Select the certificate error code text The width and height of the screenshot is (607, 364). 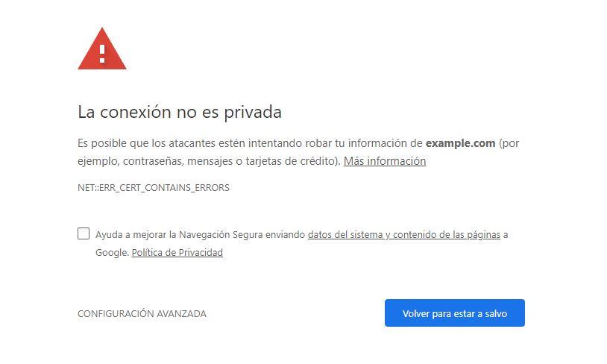(x=154, y=188)
